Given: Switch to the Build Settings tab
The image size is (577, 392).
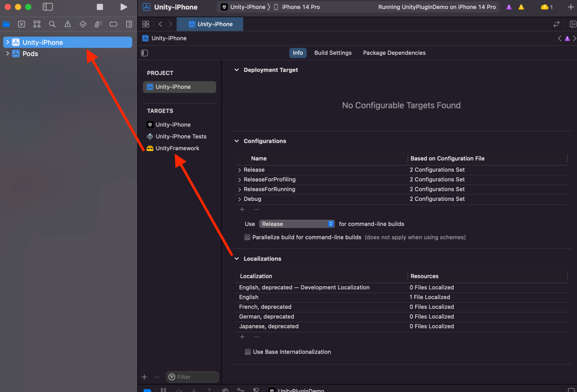Looking at the screenshot, I should coord(333,53).
